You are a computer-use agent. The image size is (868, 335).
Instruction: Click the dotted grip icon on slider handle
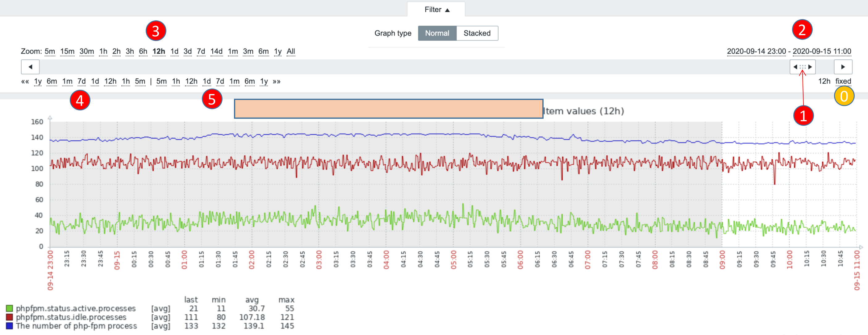click(802, 67)
